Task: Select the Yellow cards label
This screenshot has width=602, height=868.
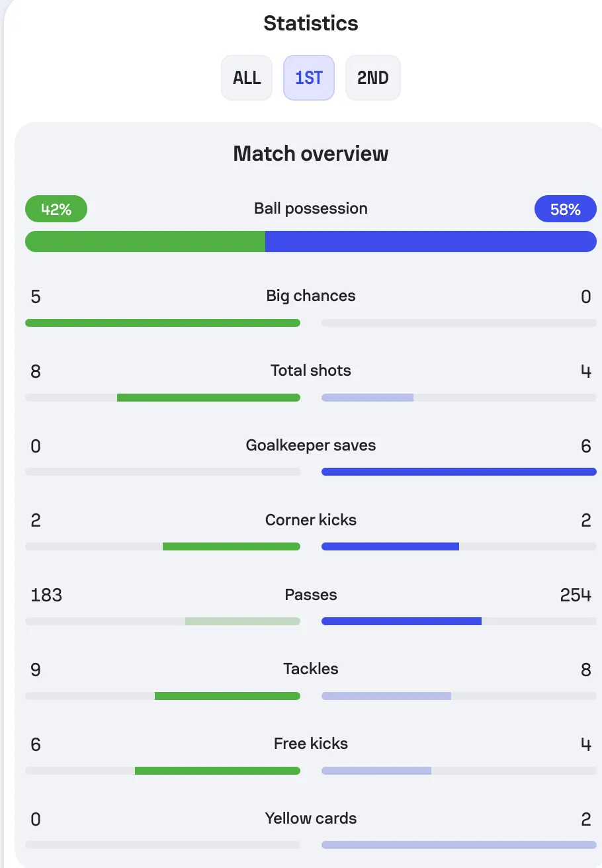Action: pos(311,818)
